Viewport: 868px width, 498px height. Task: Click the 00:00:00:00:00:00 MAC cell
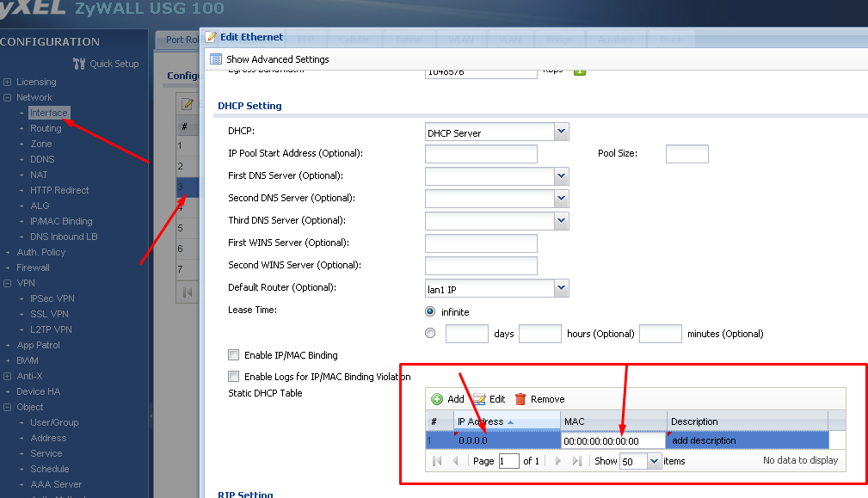coord(613,441)
